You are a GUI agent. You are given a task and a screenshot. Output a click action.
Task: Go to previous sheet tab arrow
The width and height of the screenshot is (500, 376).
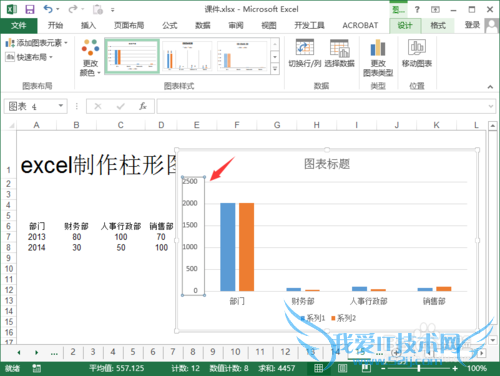[x=19, y=352]
